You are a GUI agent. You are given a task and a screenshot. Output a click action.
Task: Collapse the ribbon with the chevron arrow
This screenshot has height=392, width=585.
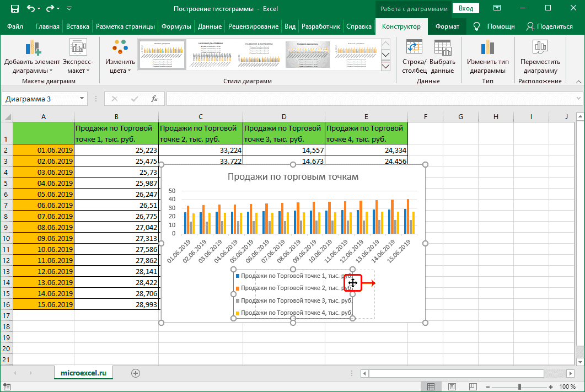pos(578,81)
